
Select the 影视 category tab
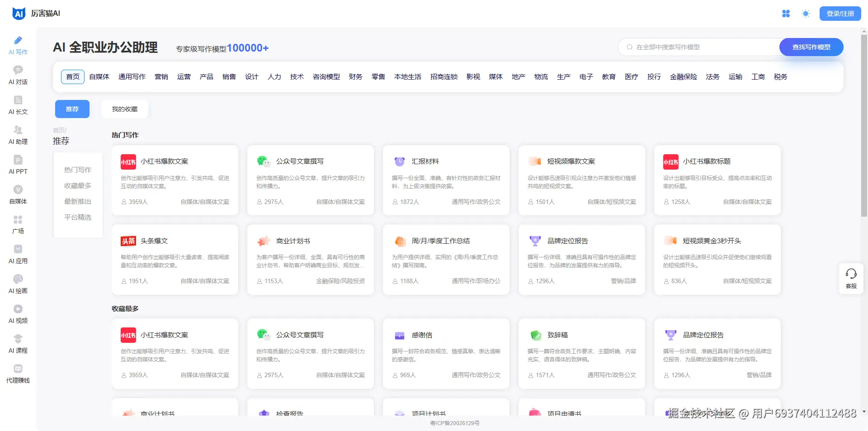pyautogui.click(x=473, y=77)
